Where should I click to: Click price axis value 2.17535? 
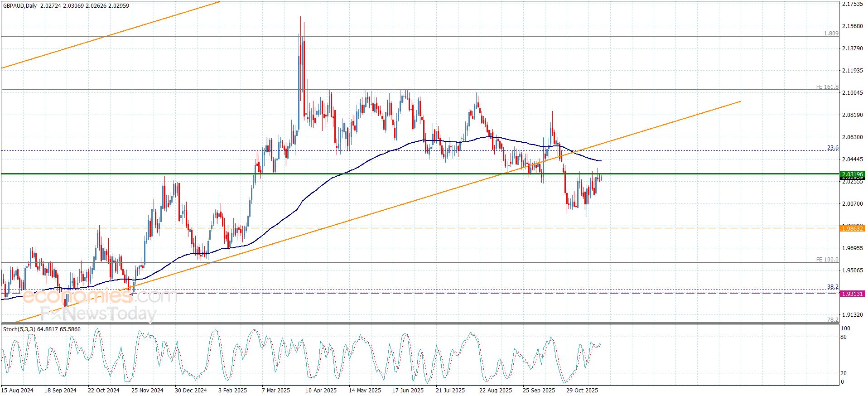point(852,4)
